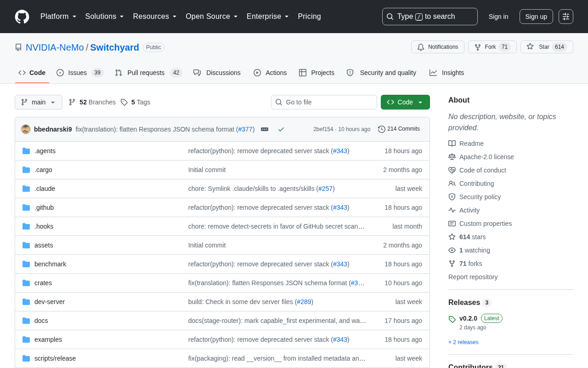The height and width of the screenshot is (368, 588).
Task: Click the Notifications button
Action: pyautogui.click(x=438, y=47)
